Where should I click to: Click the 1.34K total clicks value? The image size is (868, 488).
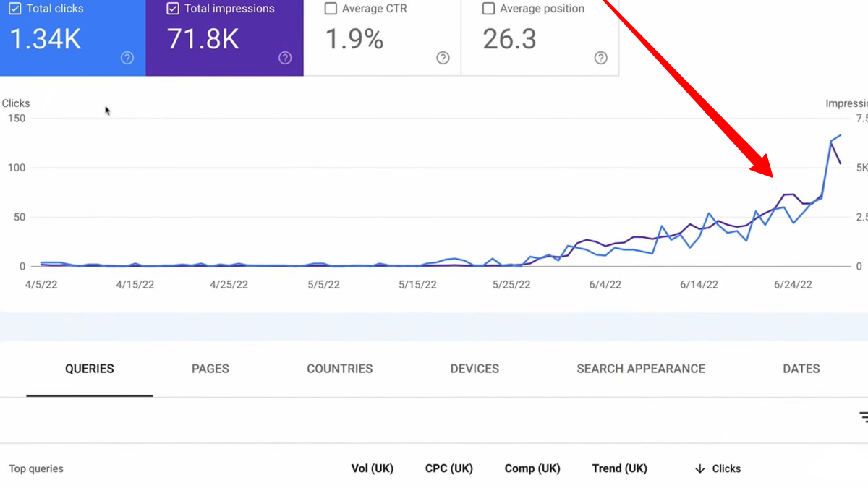[46, 40]
